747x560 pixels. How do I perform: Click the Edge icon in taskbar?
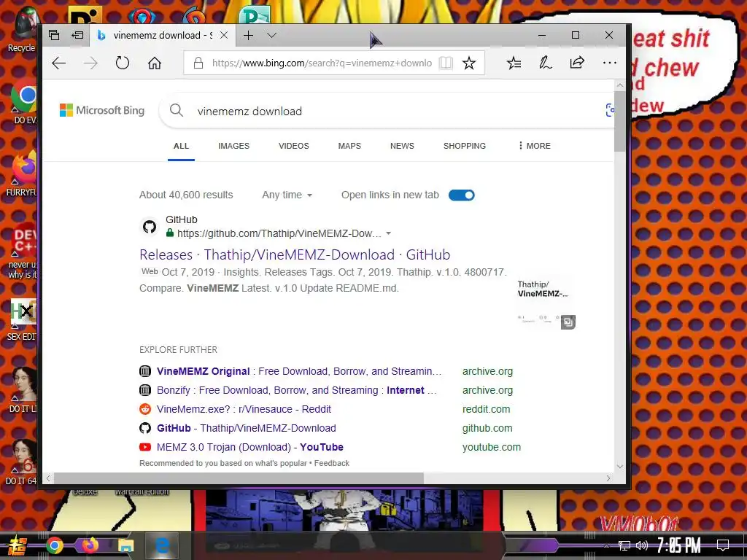pos(162,545)
